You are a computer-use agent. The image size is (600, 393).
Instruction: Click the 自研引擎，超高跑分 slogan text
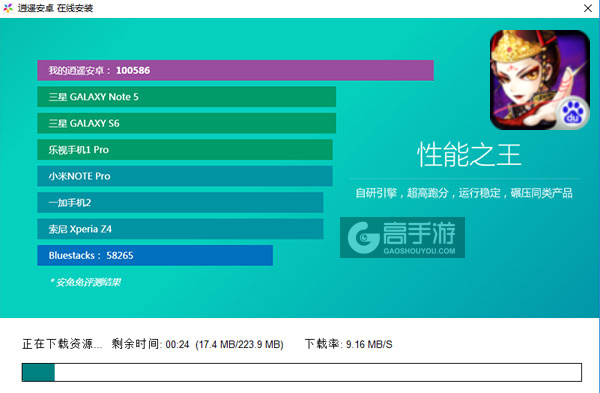click(x=464, y=193)
